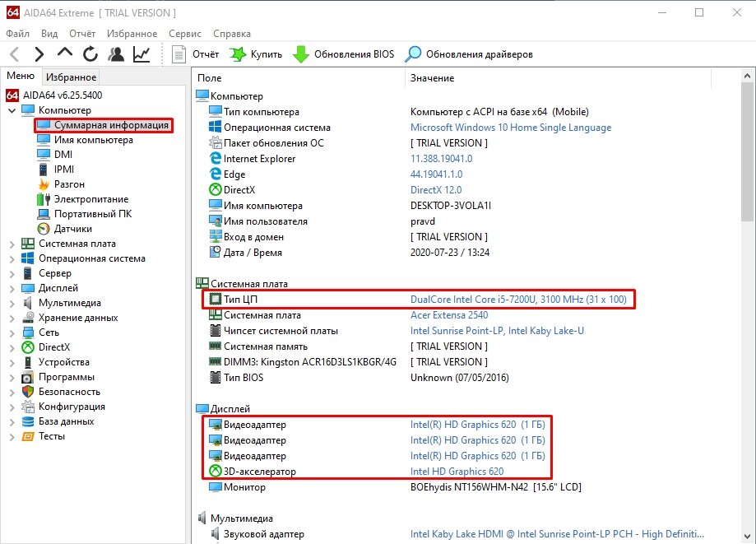Expand the Сервер tree node
756x544 pixels.
(x=12, y=273)
